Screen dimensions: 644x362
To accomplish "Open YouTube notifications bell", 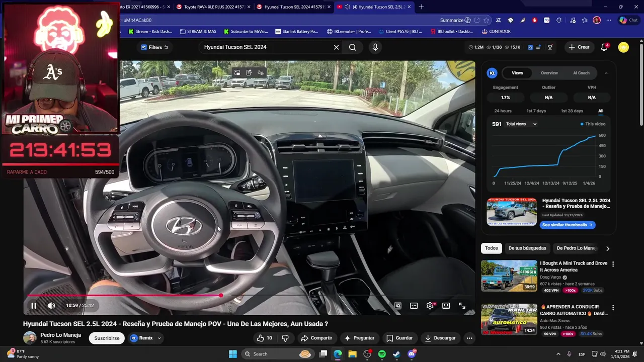I will (604, 47).
